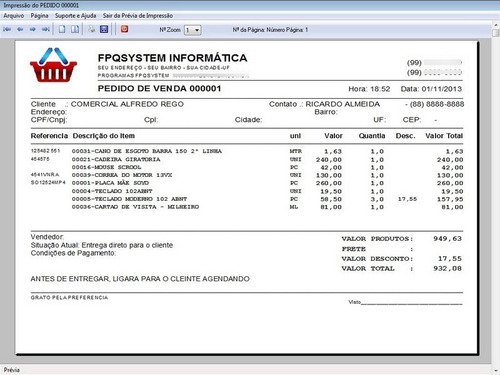The width and height of the screenshot is (500, 375).
Task: Open the Nº Zoom dropdown
Action: [x=193, y=30]
